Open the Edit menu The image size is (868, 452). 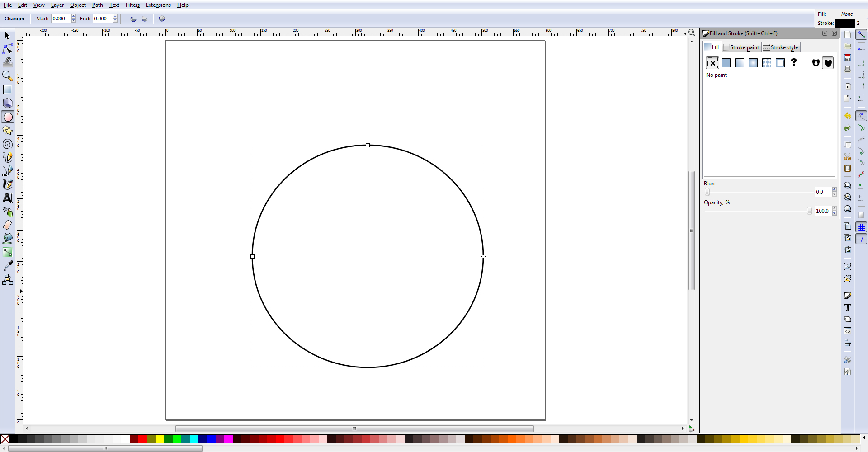click(x=23, y=5)
